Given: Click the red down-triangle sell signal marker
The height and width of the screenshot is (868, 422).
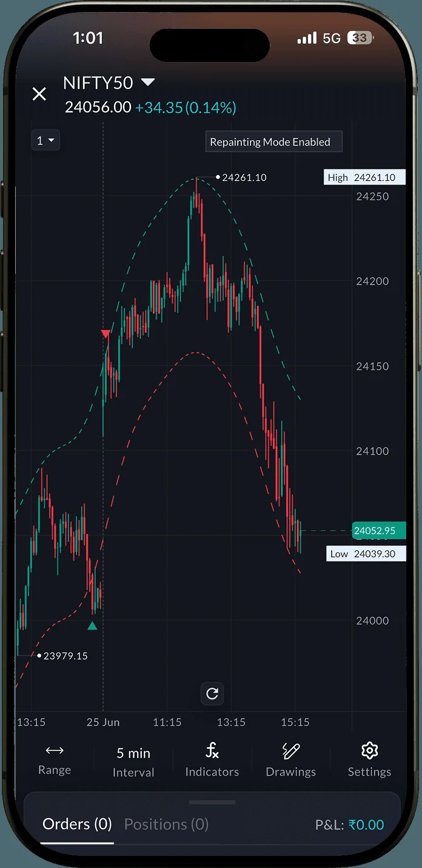Looking at the screenshot, I should pos(105,334).
